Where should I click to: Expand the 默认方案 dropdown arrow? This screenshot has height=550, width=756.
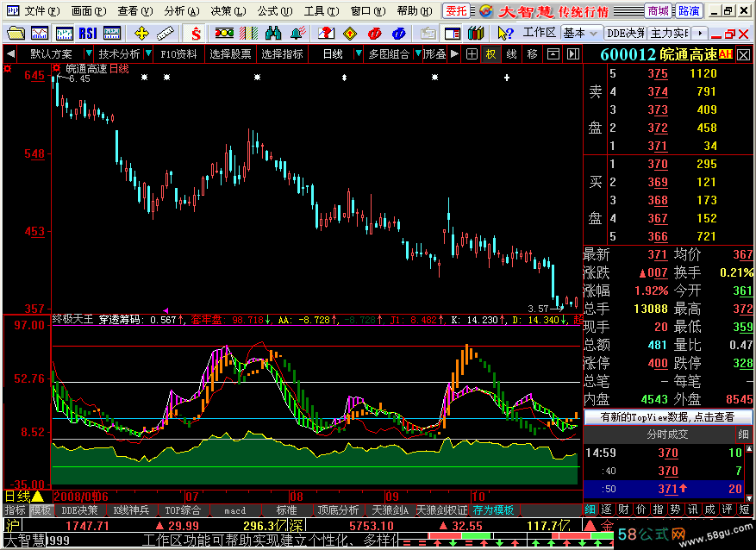[88, 54]
